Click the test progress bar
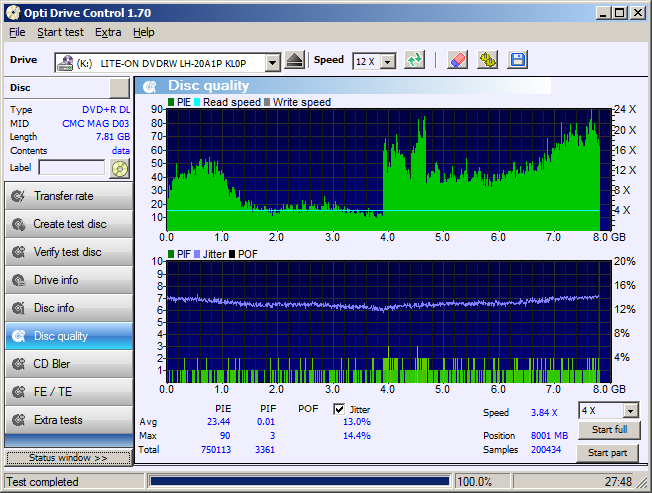 tap(299, 481)
